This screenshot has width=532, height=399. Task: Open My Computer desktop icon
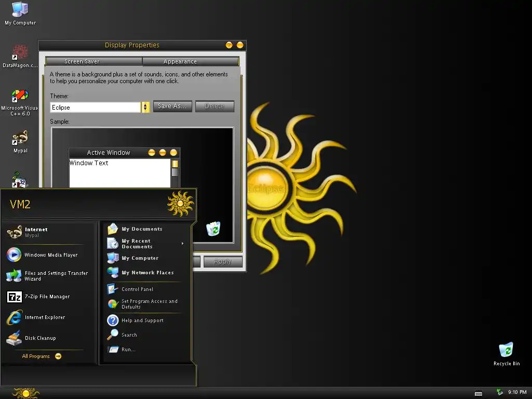[x=20, y=14]
